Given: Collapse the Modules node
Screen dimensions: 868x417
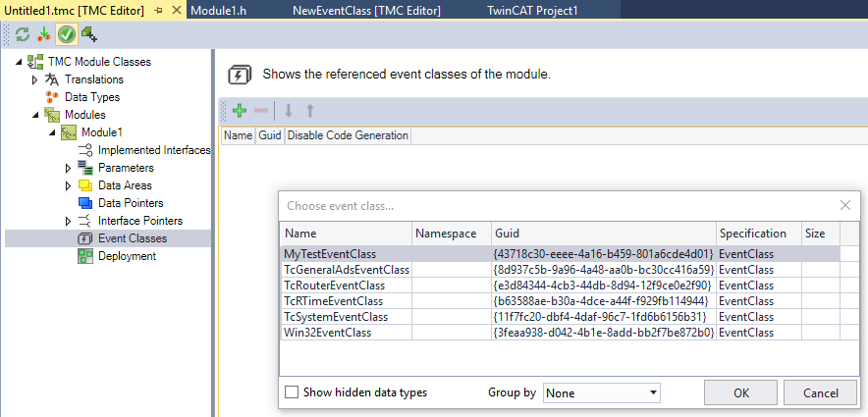Looking at the screenshot, I should [36, 115].
